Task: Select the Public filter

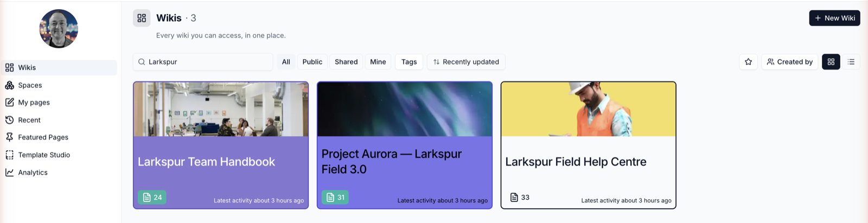Action: point(312,62)
